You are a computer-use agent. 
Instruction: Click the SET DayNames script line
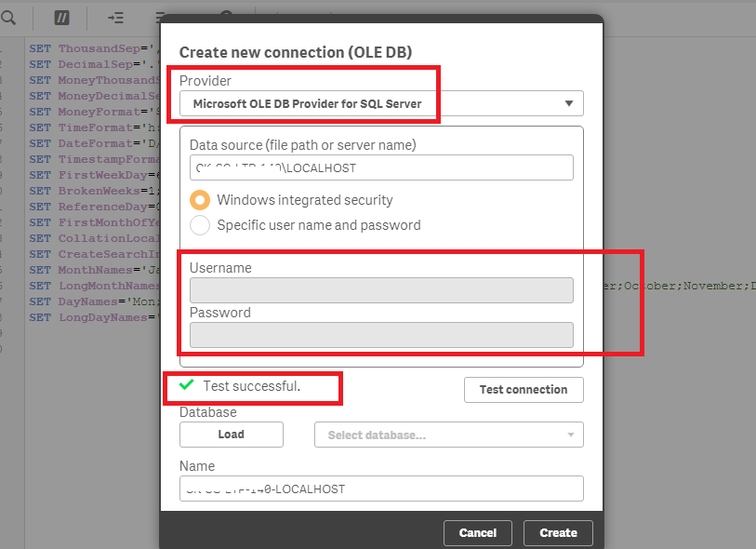tap(93, 301)
